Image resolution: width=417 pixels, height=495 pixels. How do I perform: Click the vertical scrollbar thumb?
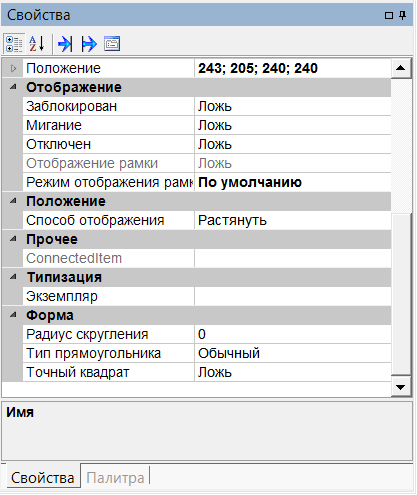[401, 294]
